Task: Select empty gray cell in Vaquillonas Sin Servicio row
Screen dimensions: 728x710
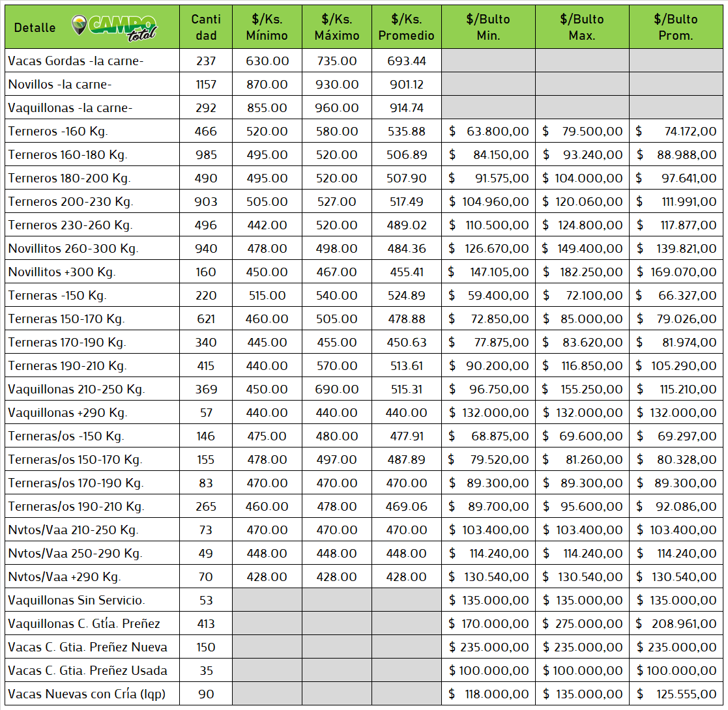Action: point(267,601)
